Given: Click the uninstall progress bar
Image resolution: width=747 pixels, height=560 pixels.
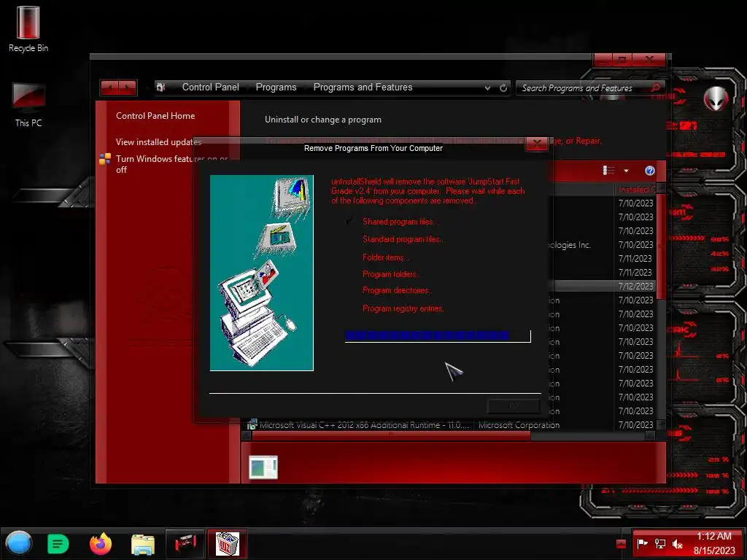Looking at the screenshot, I should pos(438,336).
